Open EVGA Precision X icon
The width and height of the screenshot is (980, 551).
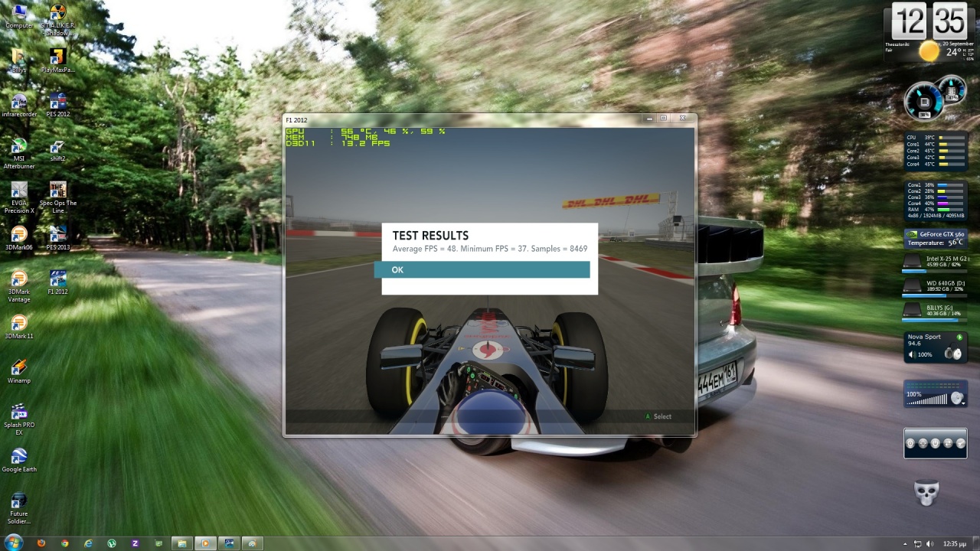pos(19,197)
